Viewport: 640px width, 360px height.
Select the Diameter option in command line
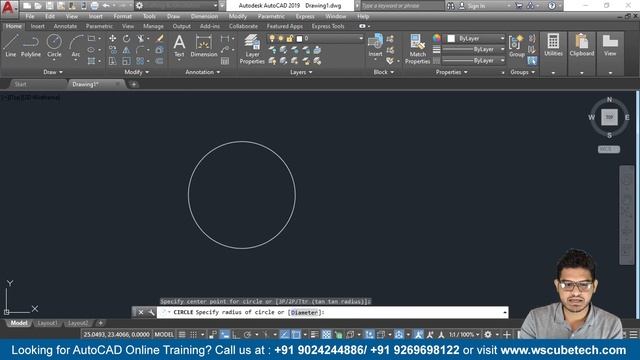pos(304,312)
